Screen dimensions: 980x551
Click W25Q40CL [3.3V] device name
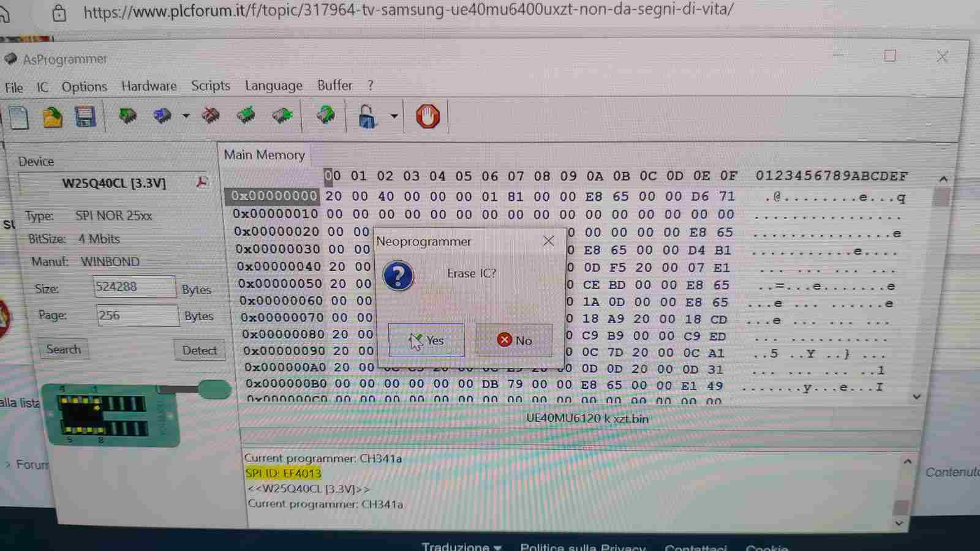pos(114,183)
